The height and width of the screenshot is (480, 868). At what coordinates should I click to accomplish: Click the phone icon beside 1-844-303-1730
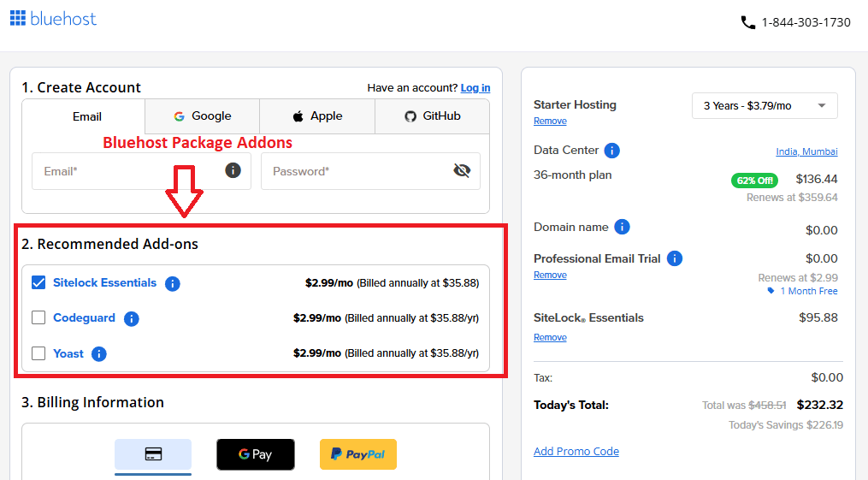tap(748, 22)
